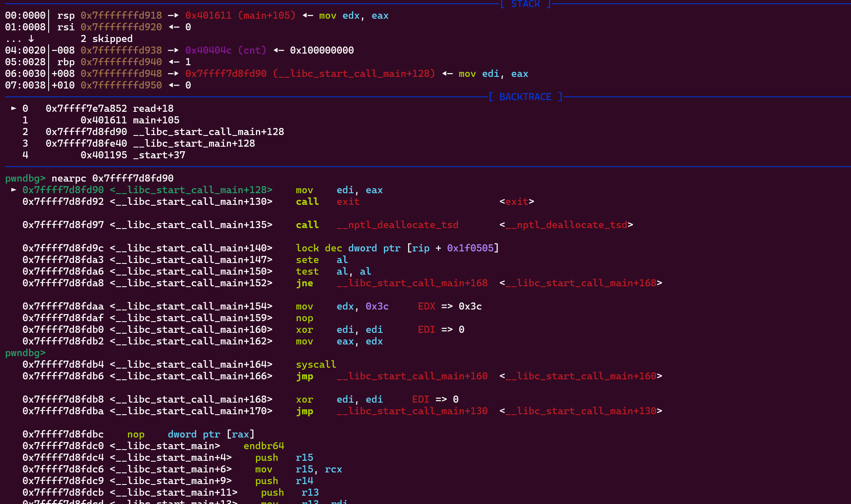This screenshot has height=504, width=851.
Task: Click the typed nearpc 0x7ffff7d8fd90 command
Action: [112, 178]
